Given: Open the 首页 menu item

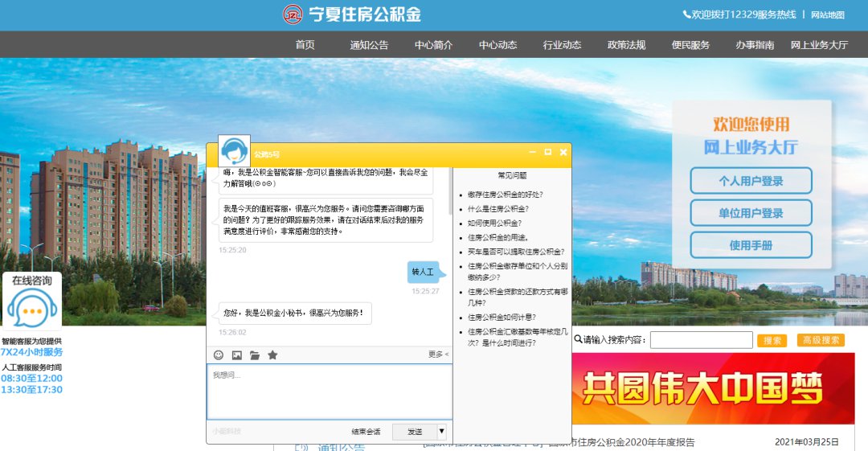Looking at the screenshot, I should point(305,45).
